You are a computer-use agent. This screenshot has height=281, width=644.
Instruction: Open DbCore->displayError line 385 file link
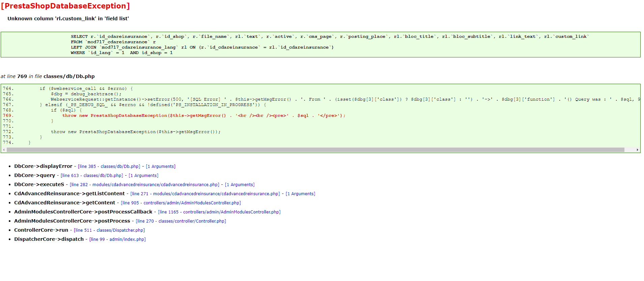[x=109, y=167]
